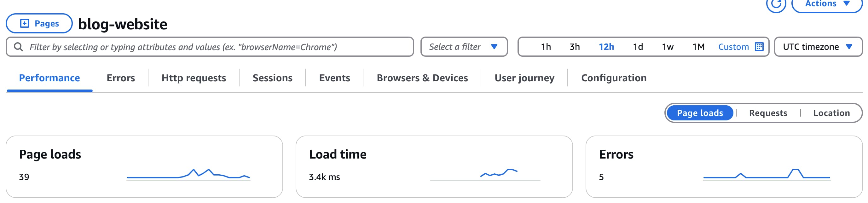Expand the UTC timezone dropdown
This screenshot has height=203, width=868.
click(x=818, y=47)
